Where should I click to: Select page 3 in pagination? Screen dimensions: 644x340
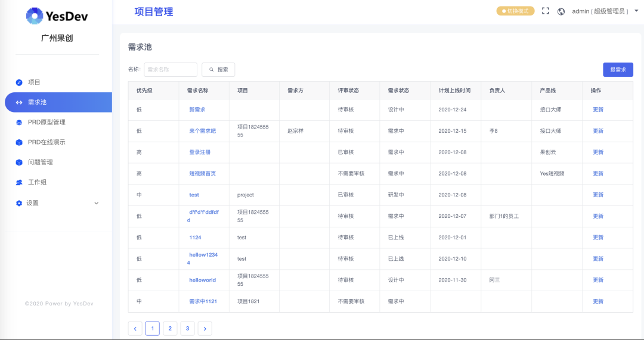click(x=187, y=329)
